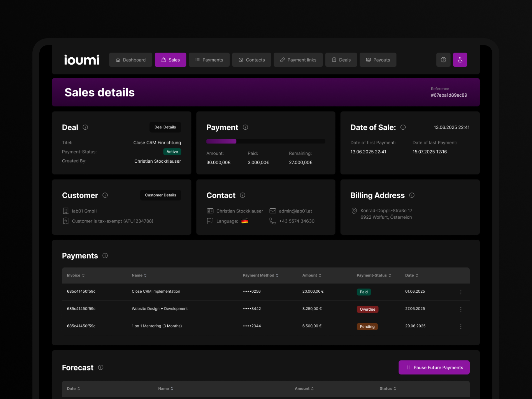Image resolution: width=532 pixels, height=399 pixels.
Task: Click info icon beside Forecast heading
Action: [x=101, y=367]
